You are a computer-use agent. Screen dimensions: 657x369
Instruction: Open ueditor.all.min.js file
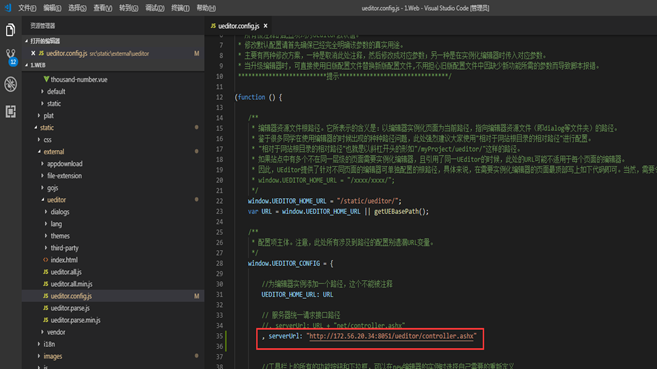coord(71,284)
